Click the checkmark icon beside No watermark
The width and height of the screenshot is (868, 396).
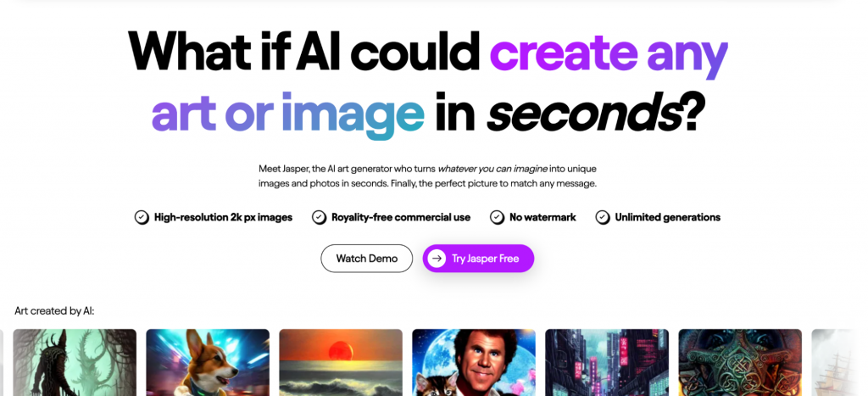point(497,217)
